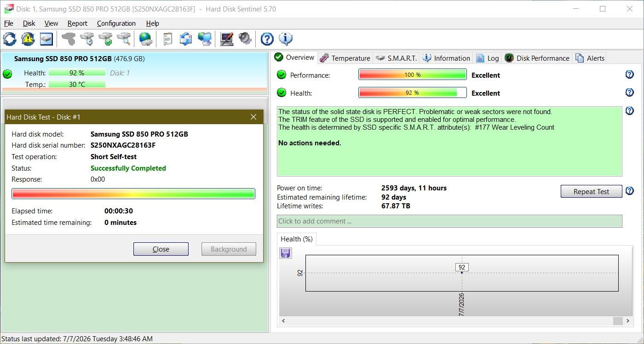Click the graph scrollbar left arrow
Image resolution: width=644 pixels, height=344 pixels.
pos(283,321)
